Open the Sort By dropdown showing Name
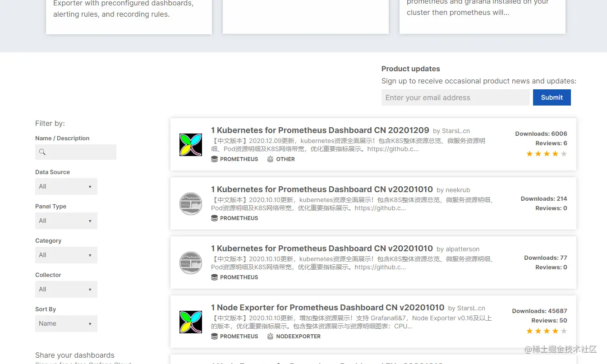The width and height of the screenshot is (607, 364). (66, 323)
